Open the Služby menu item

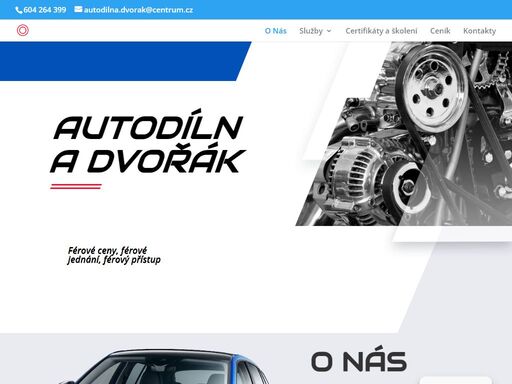click(311, 31)
